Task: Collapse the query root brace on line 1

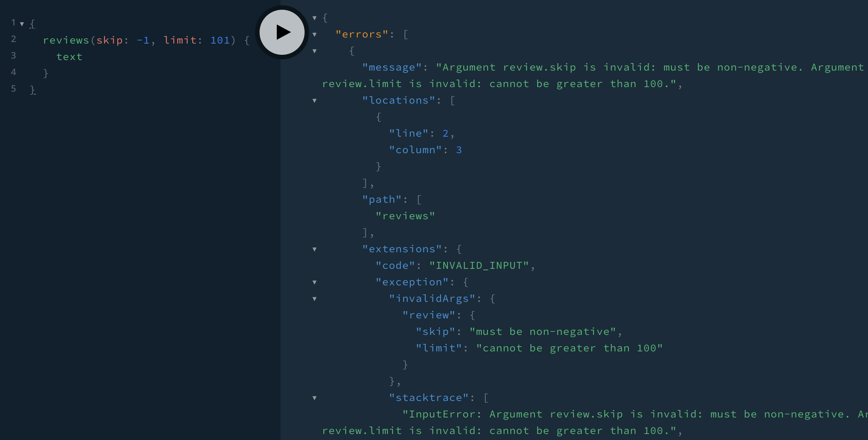Action: (22, 24)
